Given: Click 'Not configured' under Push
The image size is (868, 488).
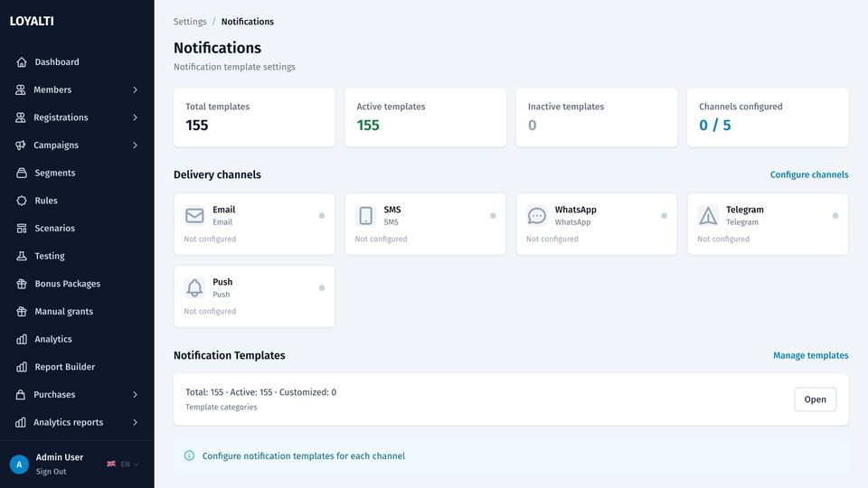Looking at the screenshot, I should click(210, 312).
